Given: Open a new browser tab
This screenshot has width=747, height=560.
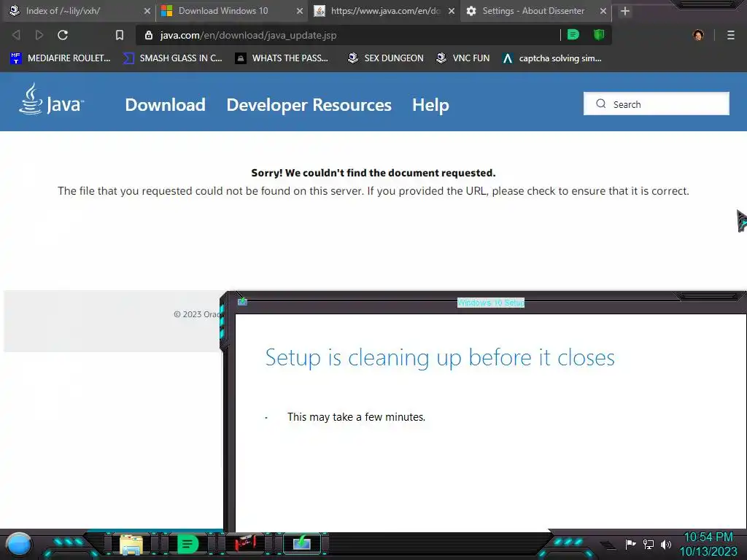Looking at the screenshot, I should 625,11.
